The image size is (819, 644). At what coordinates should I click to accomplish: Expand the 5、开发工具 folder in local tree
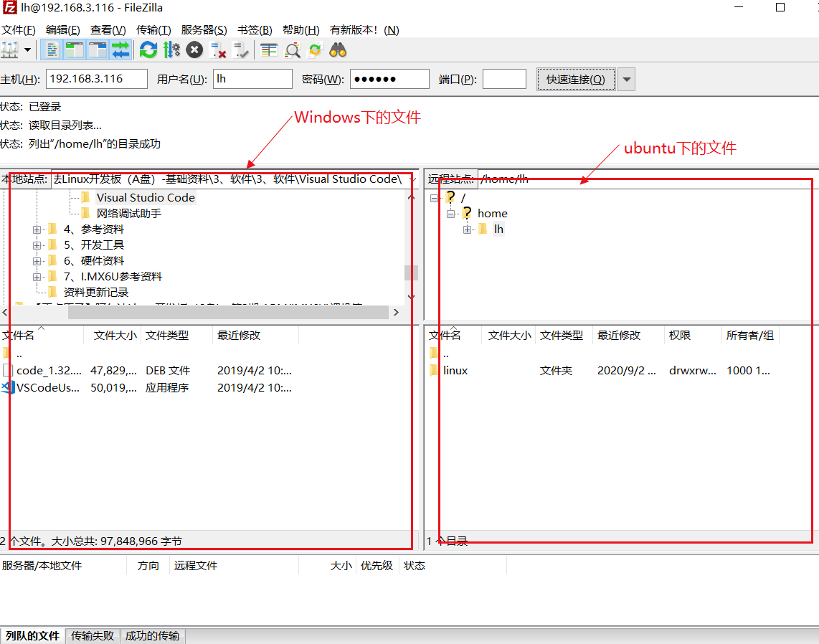tap(37, 245)
